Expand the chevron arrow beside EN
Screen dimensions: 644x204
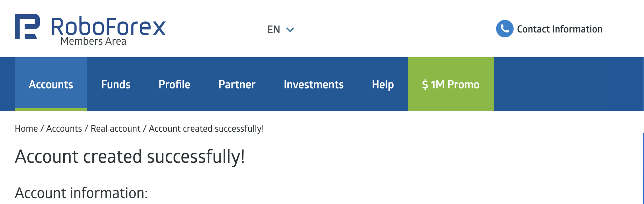[290, 30]
